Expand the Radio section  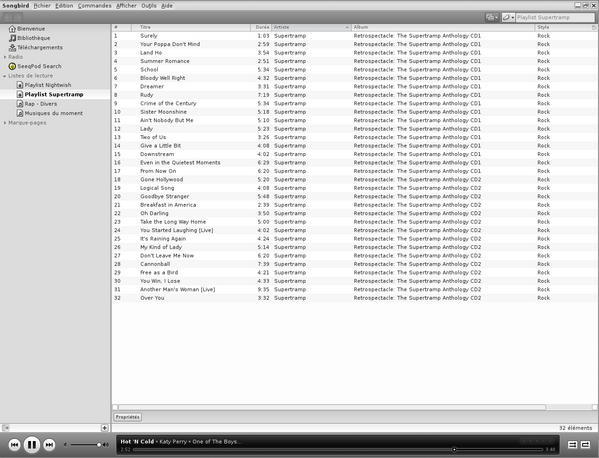(x=5, y=57)
